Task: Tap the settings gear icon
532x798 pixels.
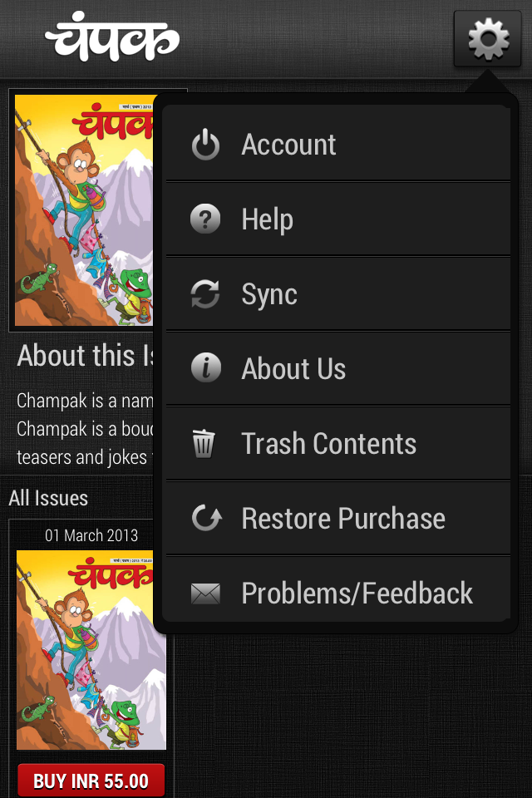Action: click(x=488, y=39)
